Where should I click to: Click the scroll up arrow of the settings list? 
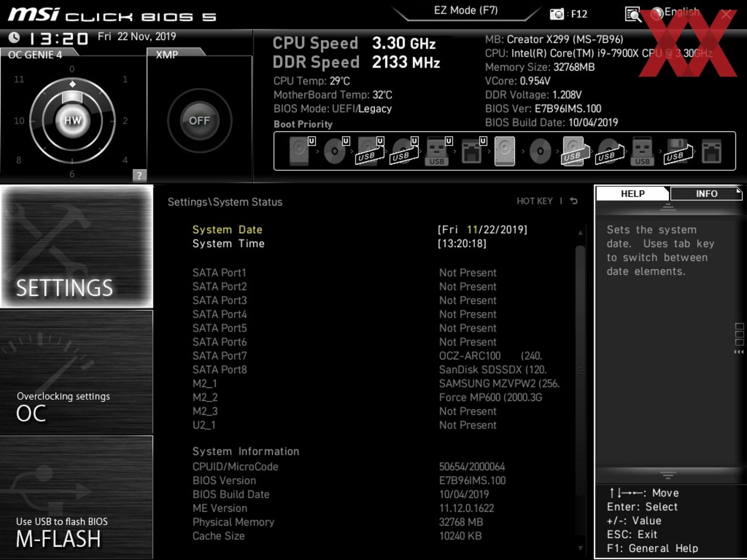pos(580,233)
